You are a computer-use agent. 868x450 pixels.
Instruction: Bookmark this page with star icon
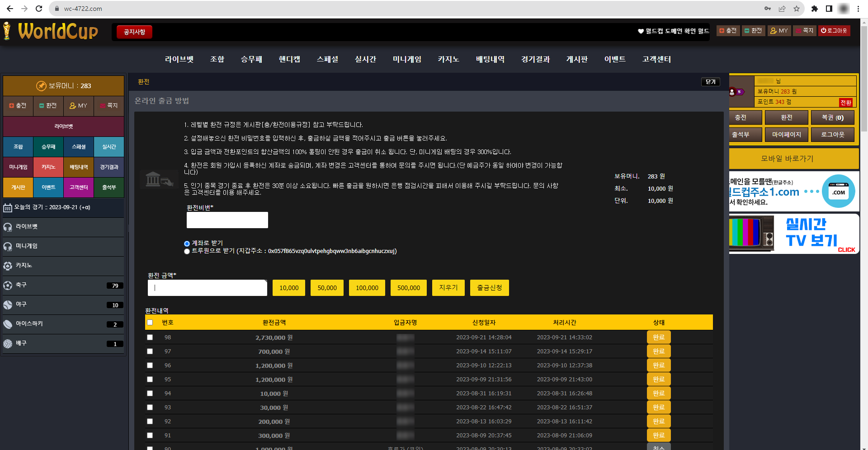pyautogui.click(x=796, y=9)
